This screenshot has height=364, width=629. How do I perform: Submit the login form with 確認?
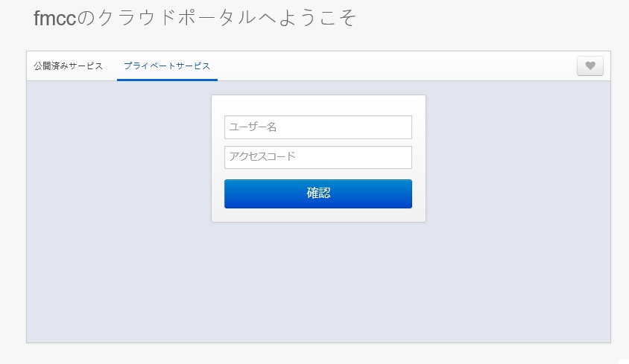click(x=317, y=194)
